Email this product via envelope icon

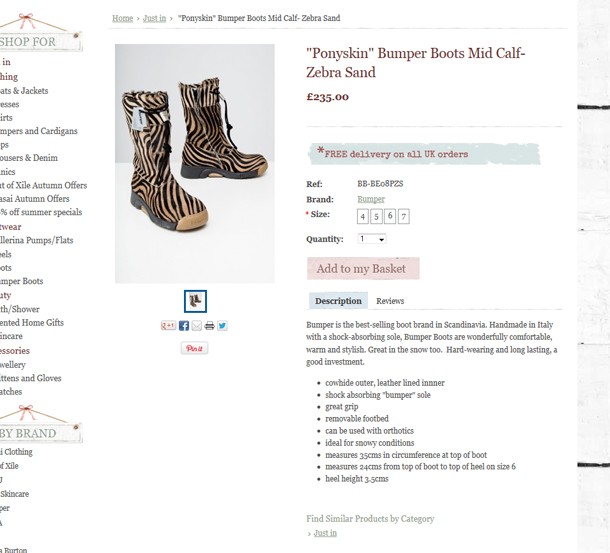197,326
